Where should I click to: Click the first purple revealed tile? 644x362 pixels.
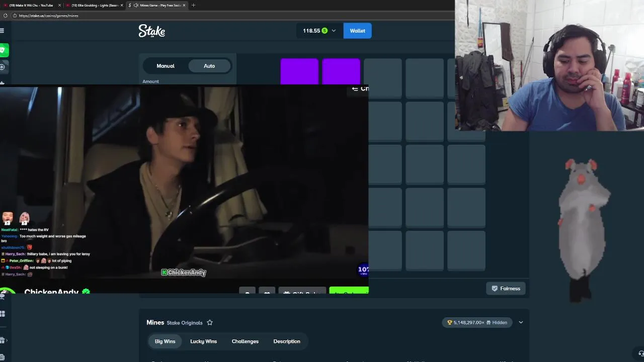(x=299, y=71)
